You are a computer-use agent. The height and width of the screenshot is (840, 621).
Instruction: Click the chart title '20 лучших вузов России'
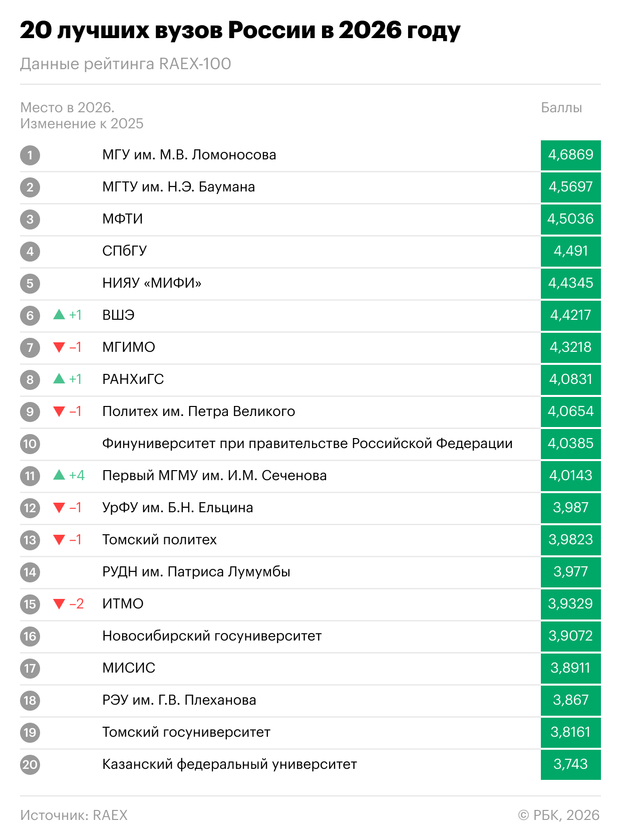coord(240,31)
